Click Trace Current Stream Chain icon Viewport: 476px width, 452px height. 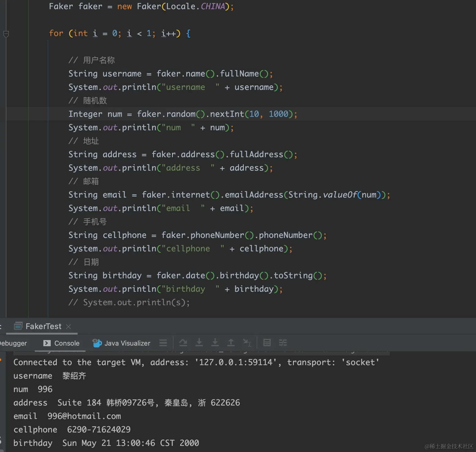[283, 343]
